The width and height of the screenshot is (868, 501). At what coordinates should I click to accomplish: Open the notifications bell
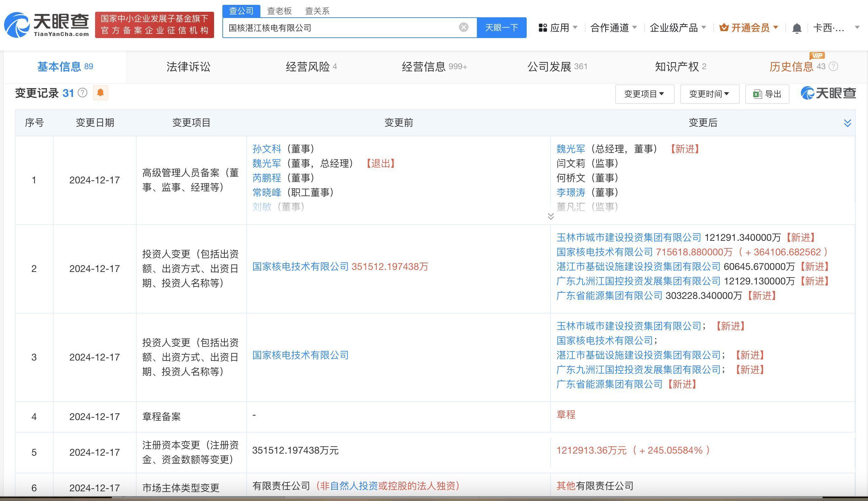[x=796, y=28]
